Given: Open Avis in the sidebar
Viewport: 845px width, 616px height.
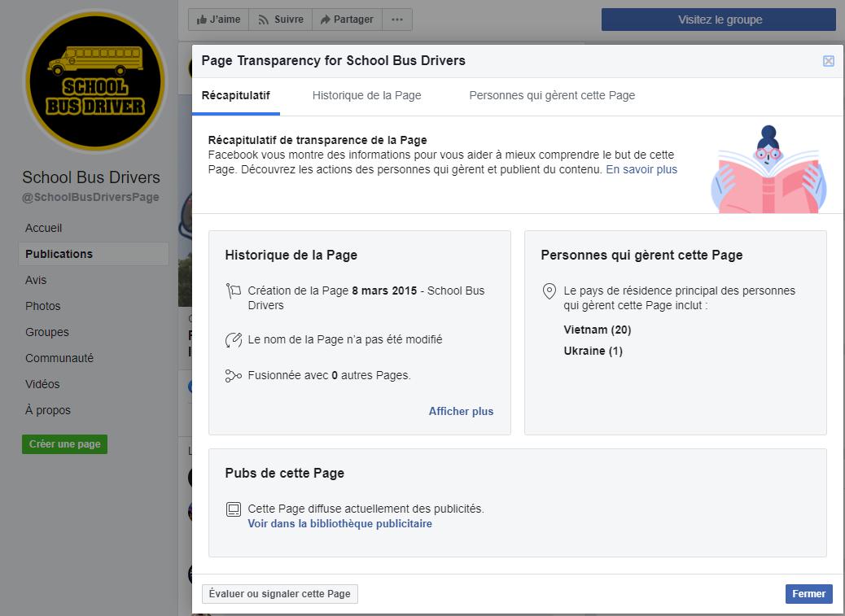Looking at the screenshot, I should 36,280.
